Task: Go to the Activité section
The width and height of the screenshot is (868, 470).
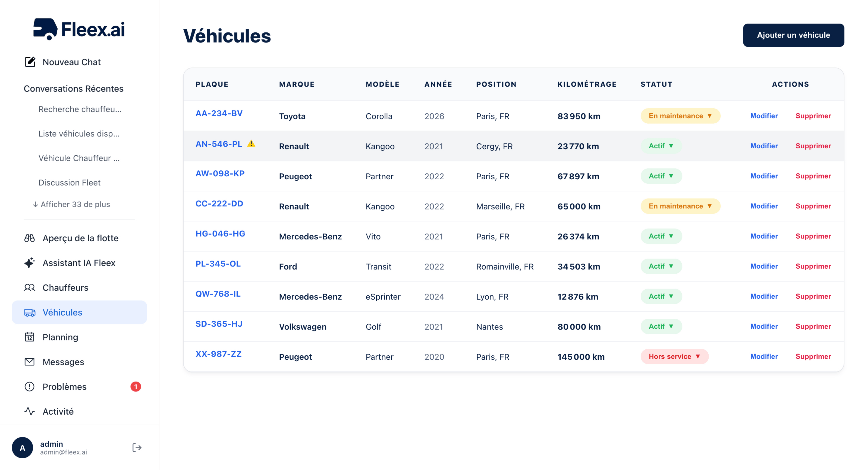Action: [58, 411]
